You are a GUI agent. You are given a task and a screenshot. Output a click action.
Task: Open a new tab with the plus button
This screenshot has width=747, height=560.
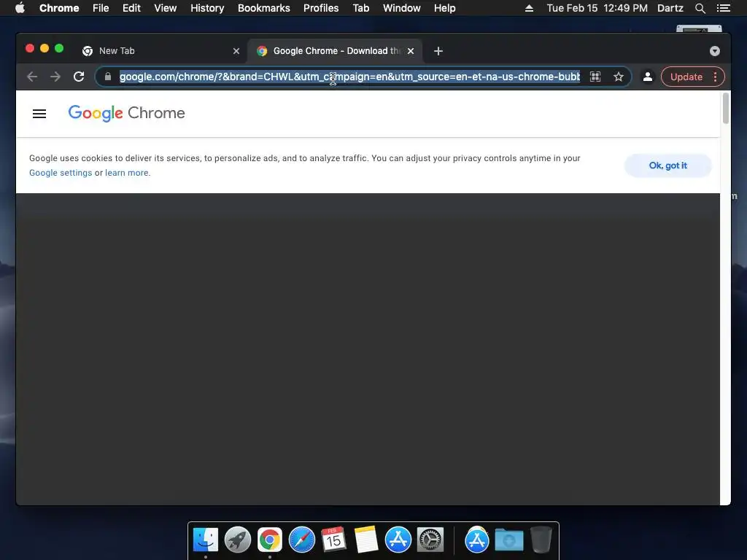coord(438,51)
